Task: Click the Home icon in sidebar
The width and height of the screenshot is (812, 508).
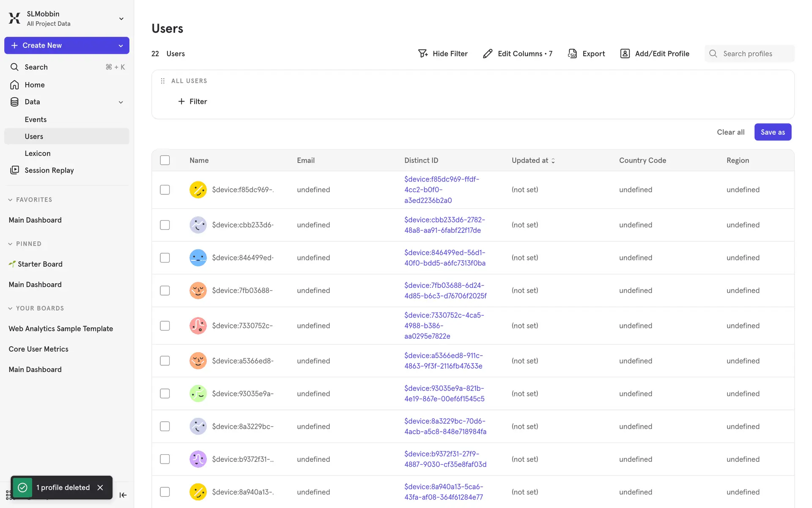Action: click(14, 85)
